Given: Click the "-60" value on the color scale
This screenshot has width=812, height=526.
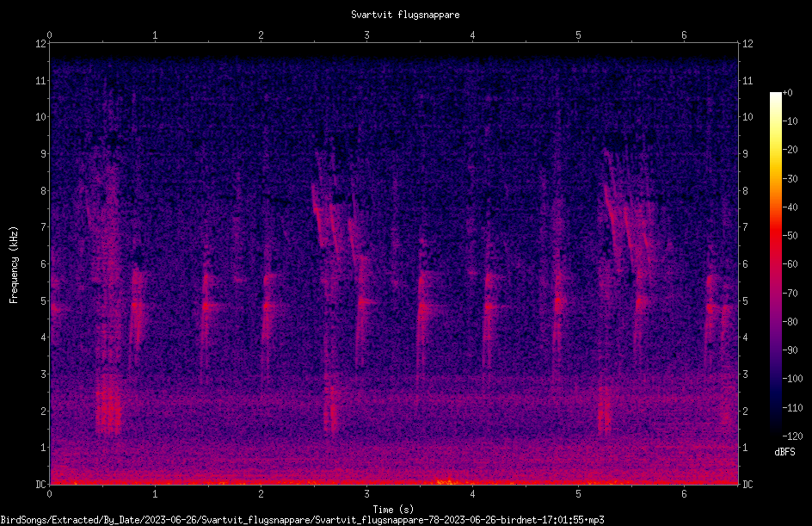Looking at the screenshot, I should click(790, 264).
